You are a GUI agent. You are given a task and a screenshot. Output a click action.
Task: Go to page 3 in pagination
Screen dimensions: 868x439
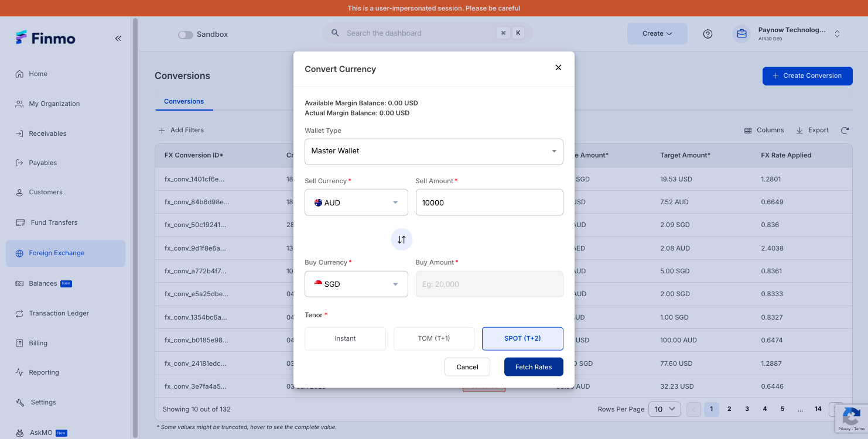click(747, 409)
